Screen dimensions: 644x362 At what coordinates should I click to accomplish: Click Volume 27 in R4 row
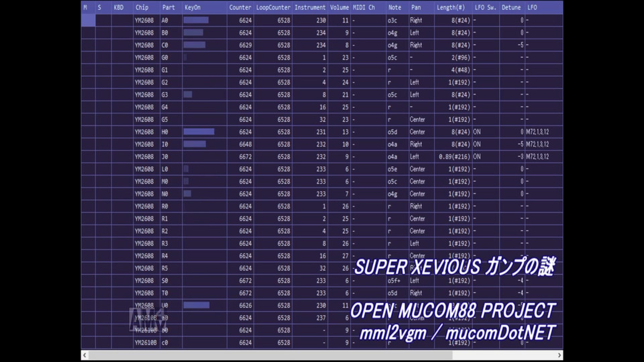(x=345, y=255)
